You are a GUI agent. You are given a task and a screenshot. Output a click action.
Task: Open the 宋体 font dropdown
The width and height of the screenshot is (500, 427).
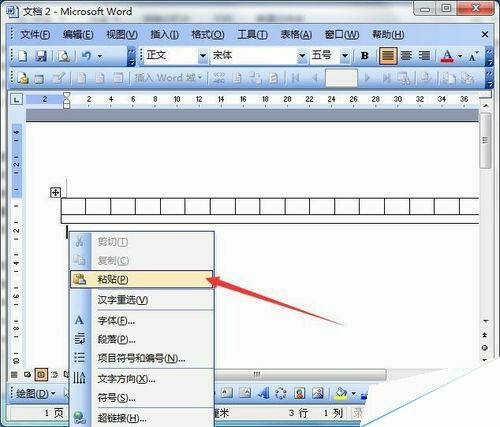[x=302, y=56]
